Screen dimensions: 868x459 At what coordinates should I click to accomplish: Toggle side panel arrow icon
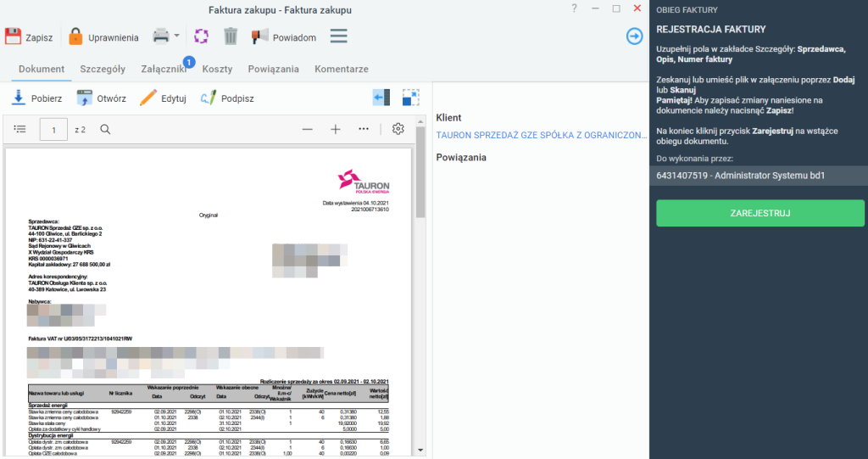pyautogui.click(x=381, y=98)
